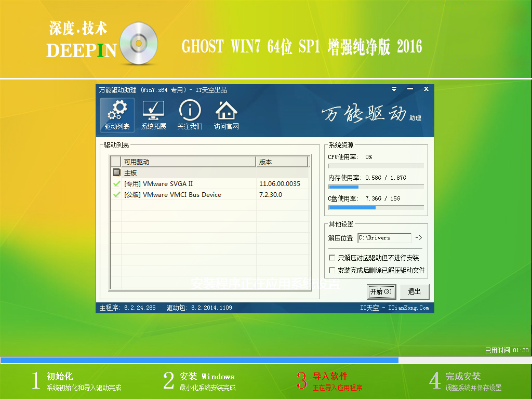
Task: Visit the official site via 访问官网
Action: tap(227, 115)
